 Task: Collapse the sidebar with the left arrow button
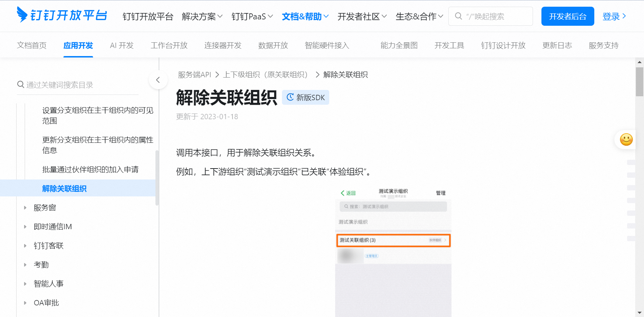[158, 80]
